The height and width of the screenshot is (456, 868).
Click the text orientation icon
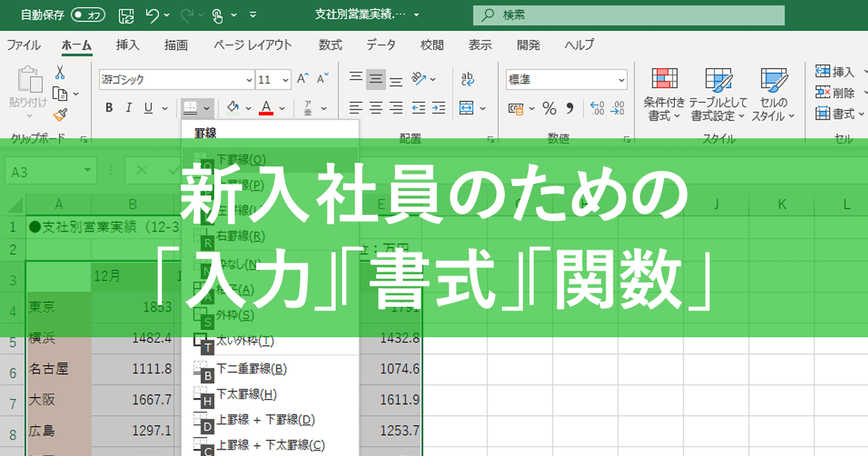pyautogui.click(x=417, y=78)
